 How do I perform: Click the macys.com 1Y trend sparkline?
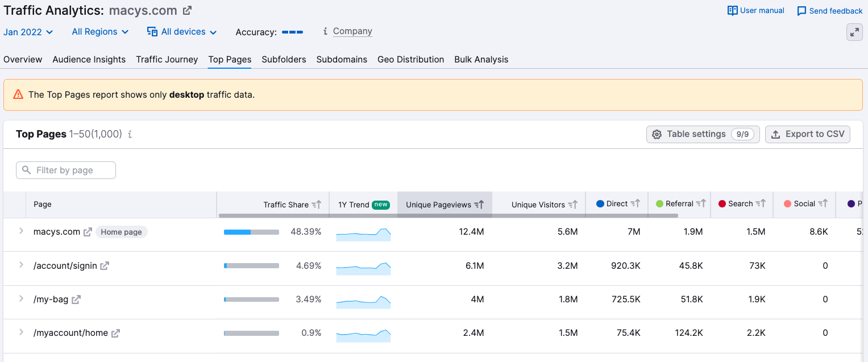[363, 234]
